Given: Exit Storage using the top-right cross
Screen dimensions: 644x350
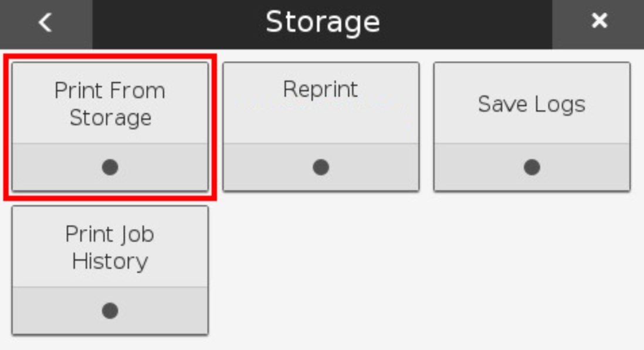Looking at the screenshot, I should point(599,21).
